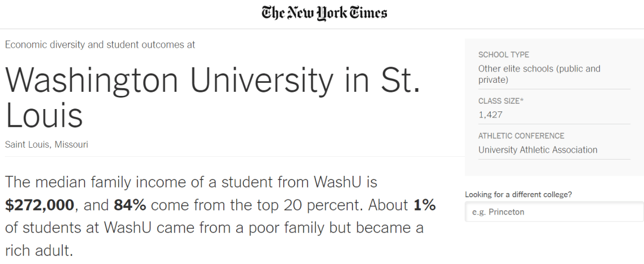The height and width of the screenshot is (264, 644).
Task: Click 'University Athletic Association' text
Action: 538,150
